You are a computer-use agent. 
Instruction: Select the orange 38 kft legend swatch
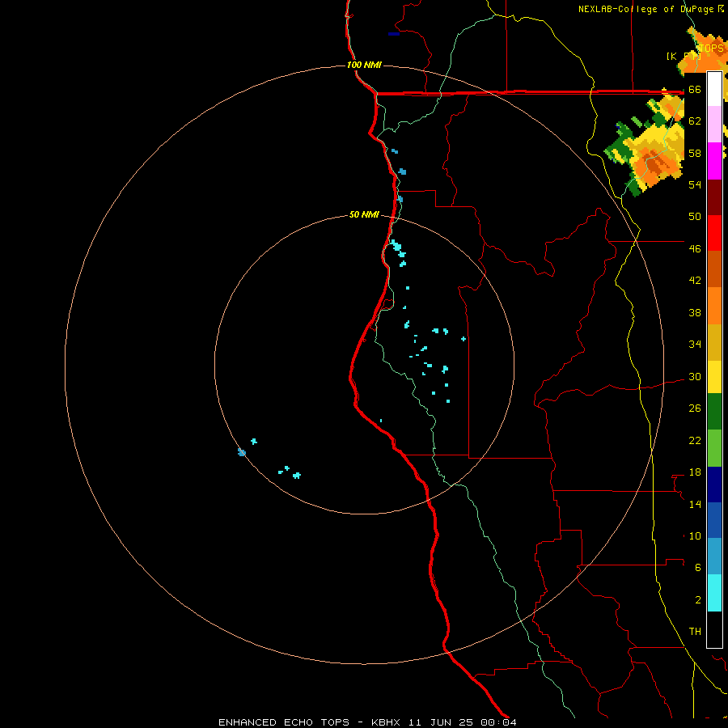[714, 306]
